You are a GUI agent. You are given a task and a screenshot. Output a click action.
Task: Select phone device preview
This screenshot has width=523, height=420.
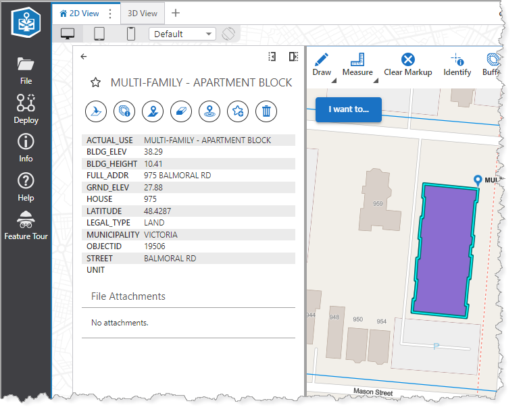point(131,34)
